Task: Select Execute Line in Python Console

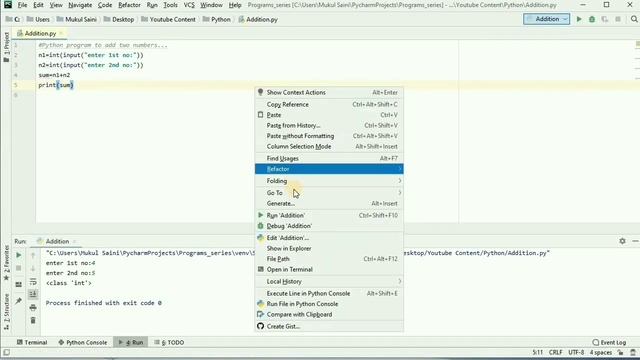Action: tap(329, 293)
